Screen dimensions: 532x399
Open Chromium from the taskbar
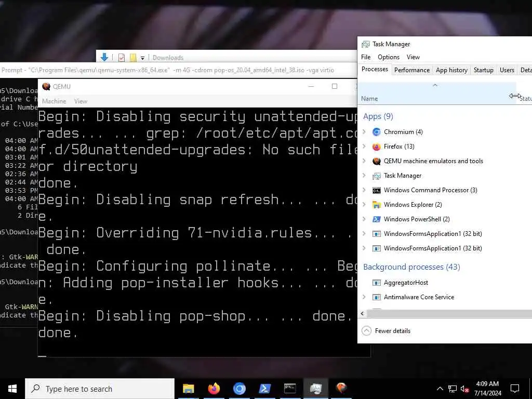coord(239,389)
